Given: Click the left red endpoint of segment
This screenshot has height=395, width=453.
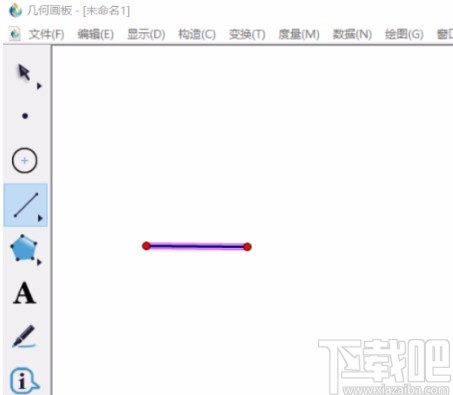Looking at the screenshot, I should [146, 246].
